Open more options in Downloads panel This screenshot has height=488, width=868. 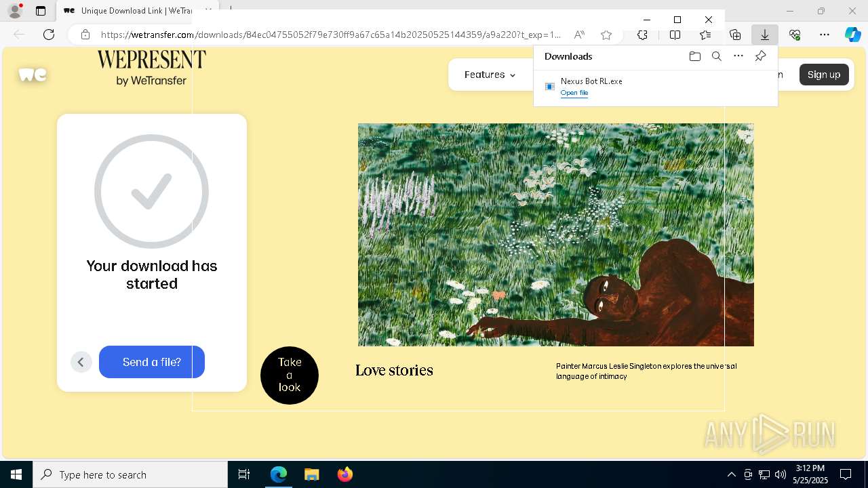(x=738, y=56)
